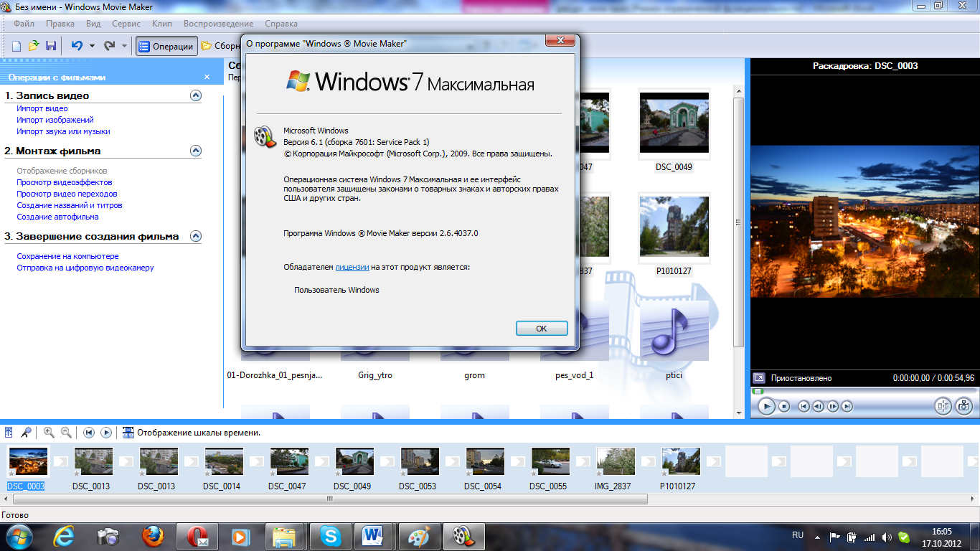Jump forward to end in preview monitor
Image resolution: width=980 pixels, height=551 pixels.
tap(847, 406)
